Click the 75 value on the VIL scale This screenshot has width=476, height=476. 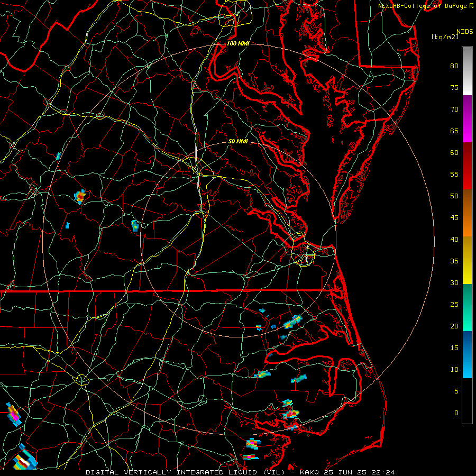(454, 87)
